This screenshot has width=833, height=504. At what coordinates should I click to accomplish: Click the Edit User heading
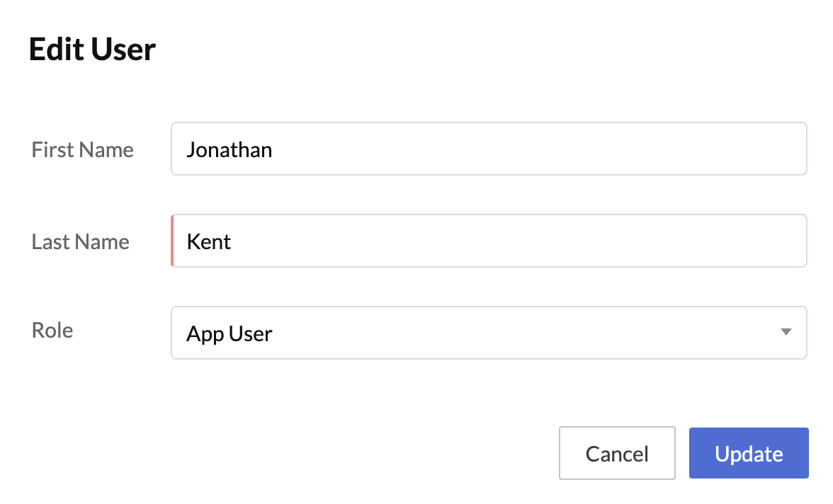tap(91, 48)
